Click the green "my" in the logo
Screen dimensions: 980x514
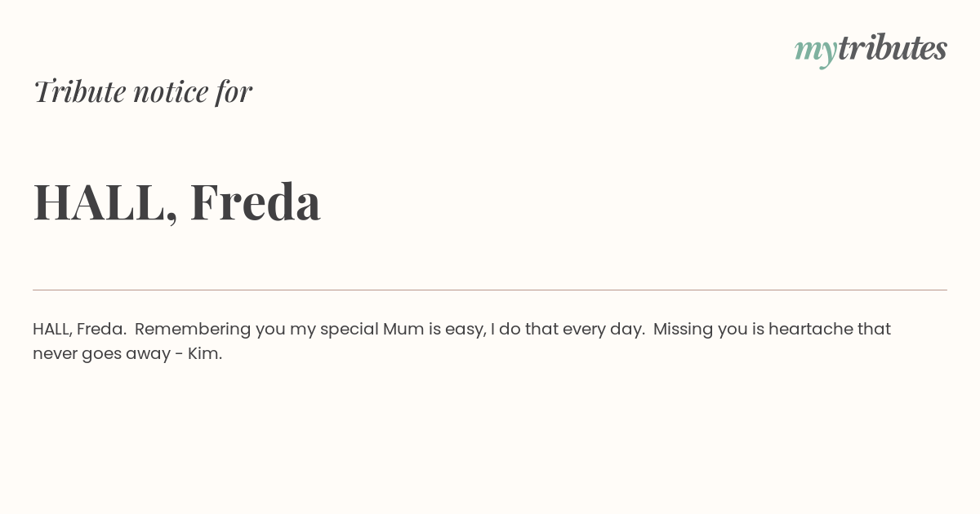(x=815, y=50)
